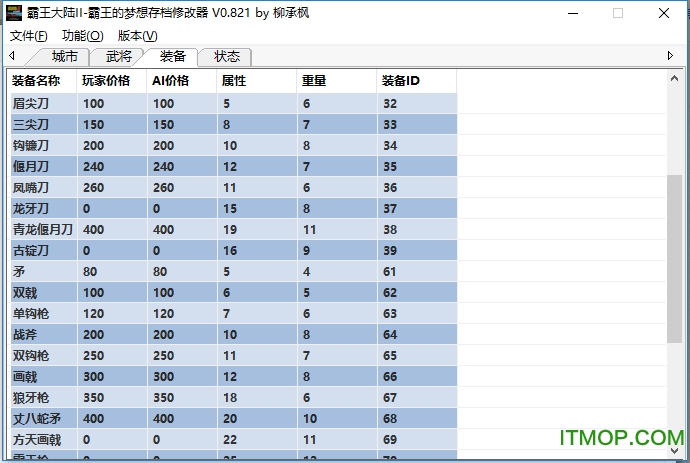Sort by 装备名称 column header
Screen dimensions: 690x463
[43, 81]
